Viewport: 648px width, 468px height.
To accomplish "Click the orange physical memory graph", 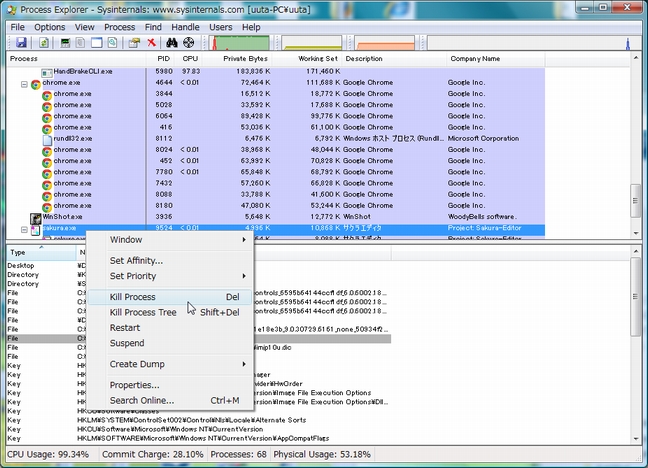I will 385,43.
